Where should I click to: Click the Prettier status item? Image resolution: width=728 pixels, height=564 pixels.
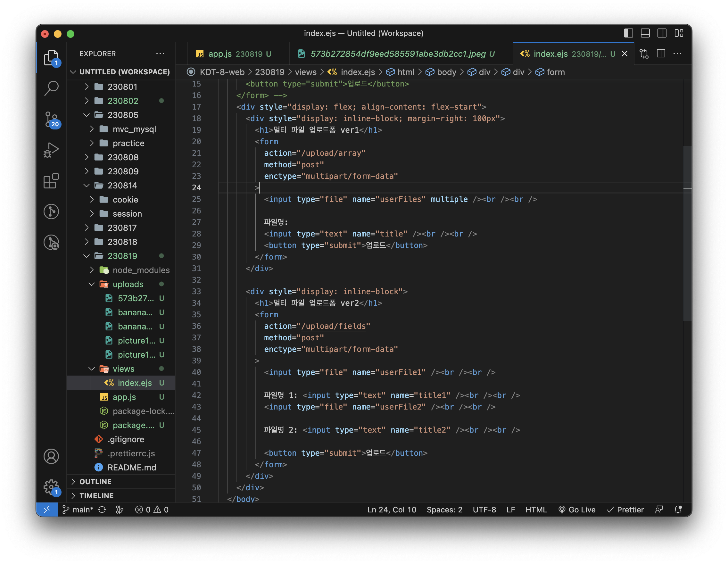pyautogui.click(x=625, y=509)
